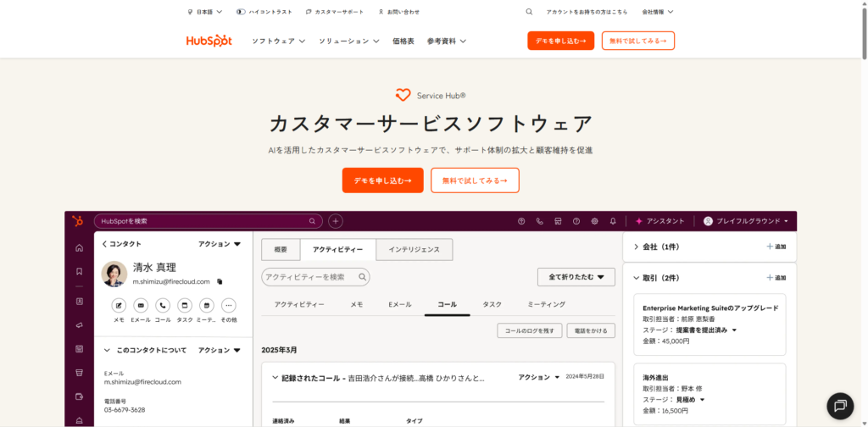This screenshot has height=427, width=868.
Task: Open the marketplace store icon in purple toolbar
Action: 558,221
